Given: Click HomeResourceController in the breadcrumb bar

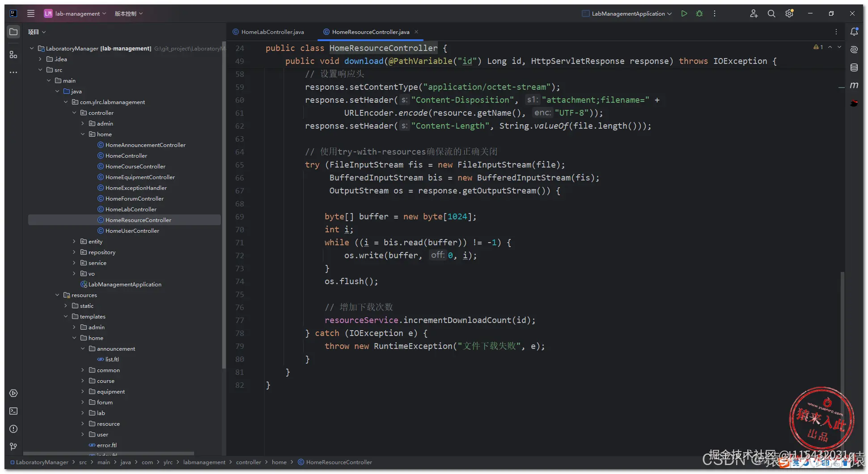Looking at the screenshot, I should point(339,462).
